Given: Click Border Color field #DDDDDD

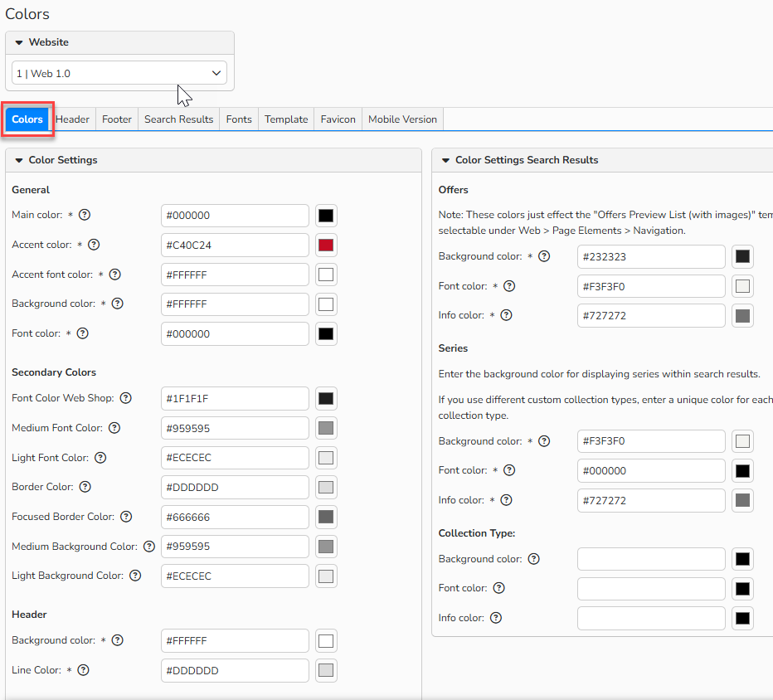Looking at the screenshot, I should 235,487.
